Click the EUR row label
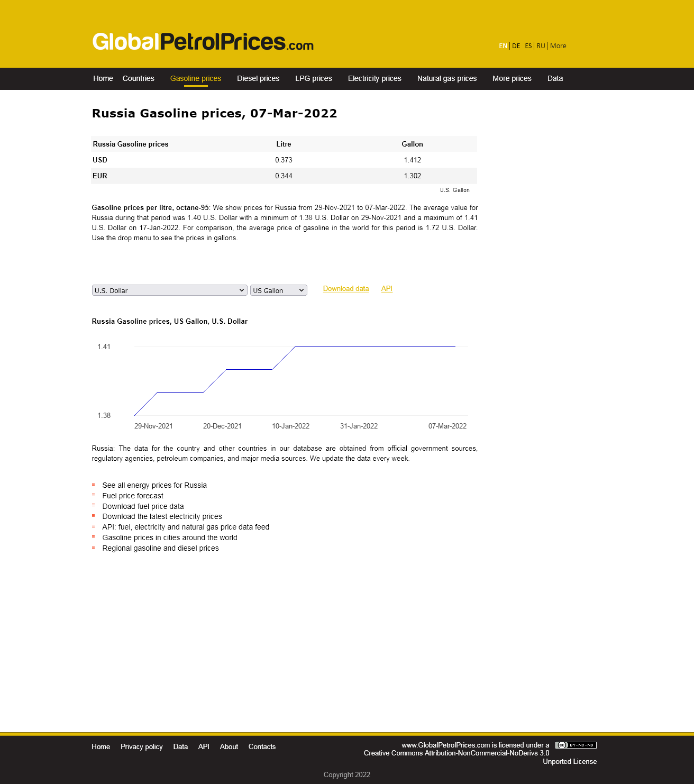This screenshot has height=784, width=694. 100,176
